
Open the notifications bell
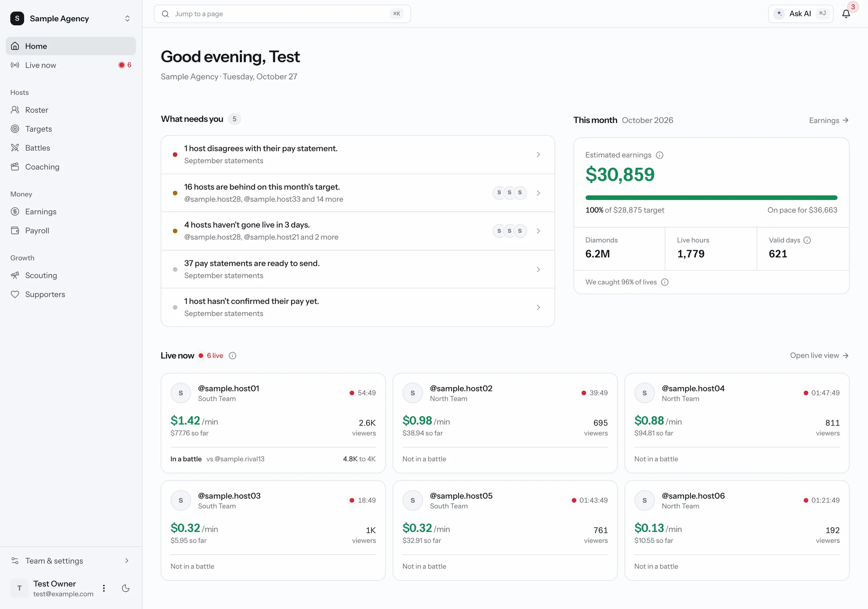click(x=846, y=14)
